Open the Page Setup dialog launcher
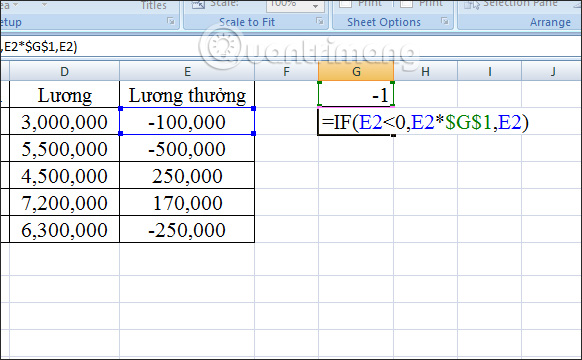 pyautogui.click(x=171, y=21)
